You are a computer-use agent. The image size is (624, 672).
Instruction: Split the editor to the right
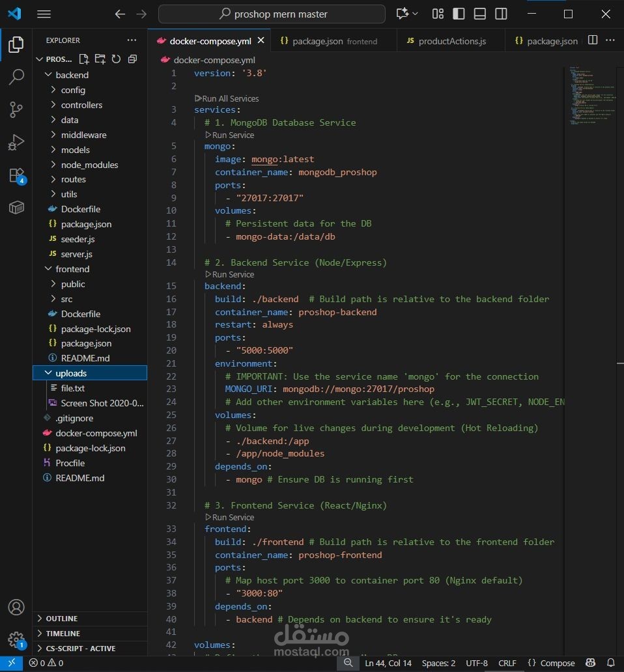click(x=593, y=40)
